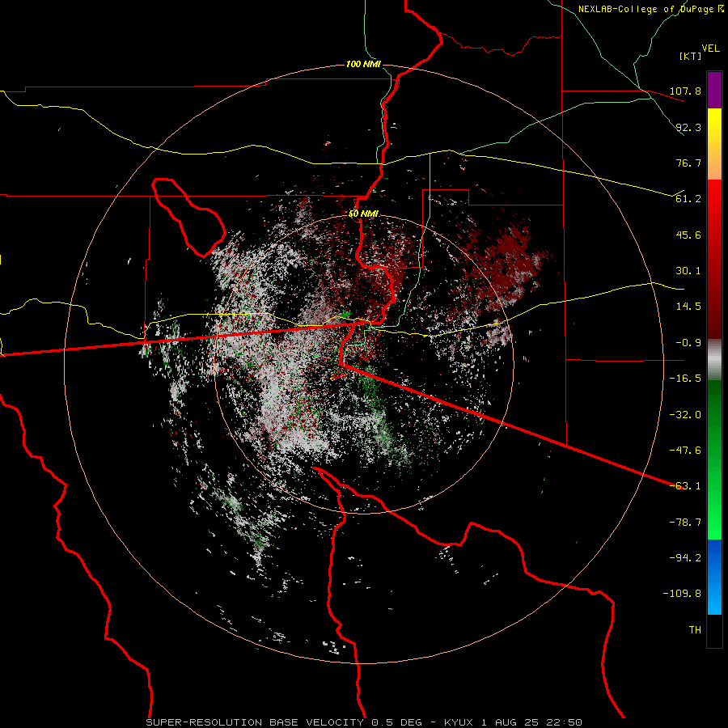The height and width of the screenshot is (728, 728).
Task: Click the VEL legend title
Action: [710, 49]
